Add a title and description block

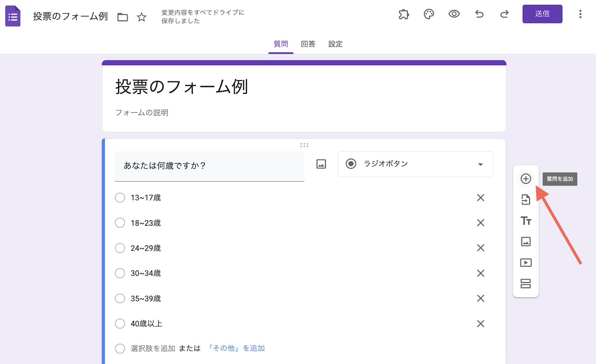pyautogui.click(x=526, y=221)
